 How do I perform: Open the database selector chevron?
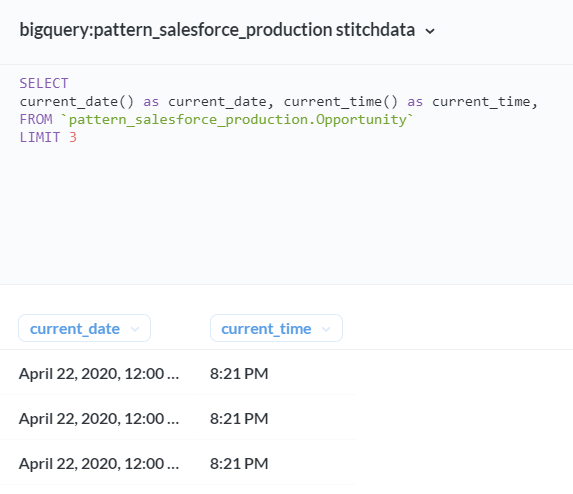click(430, 31)
